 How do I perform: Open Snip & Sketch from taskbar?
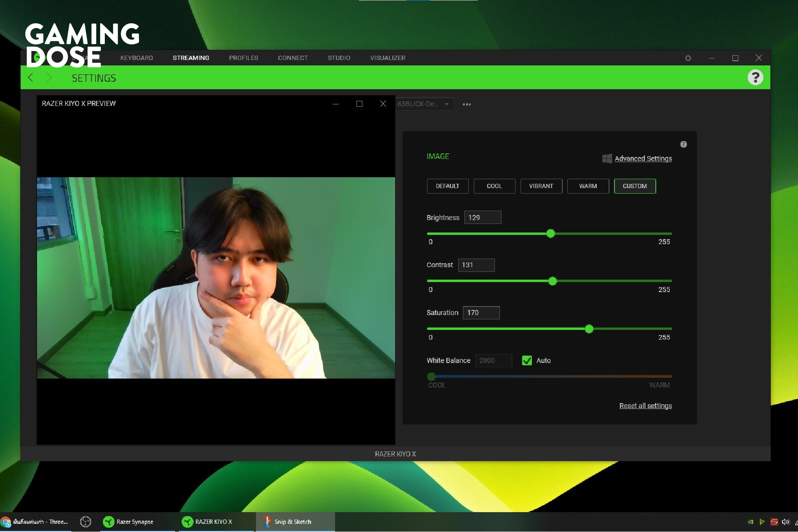point(295,522)
